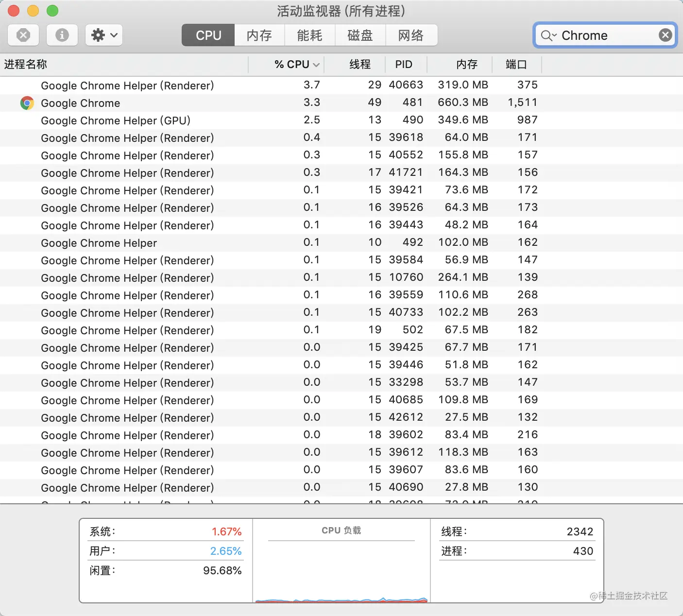Click the 系统 1.67% value
The width and height of the screenshot is (683, 616).
pos(226,531)
